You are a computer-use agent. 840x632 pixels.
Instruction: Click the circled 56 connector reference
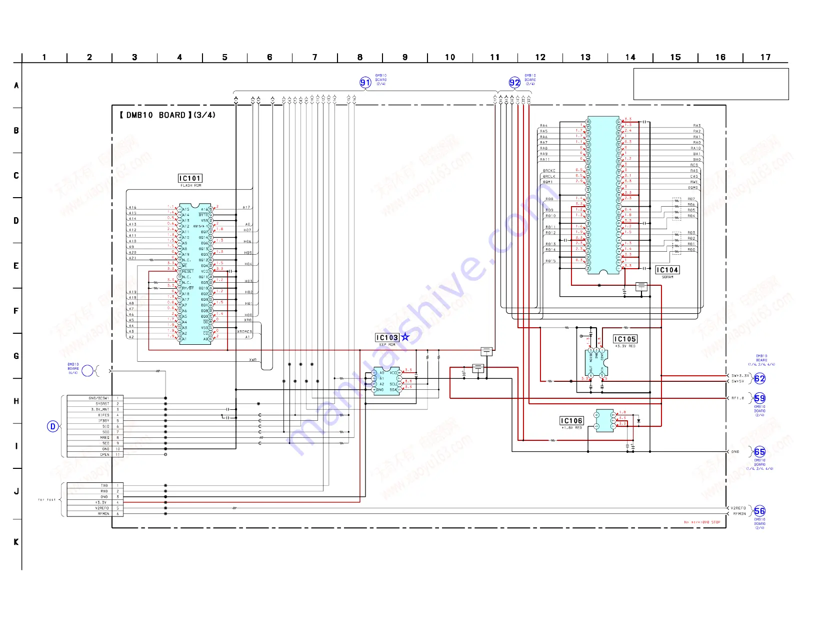click(759, 511)
